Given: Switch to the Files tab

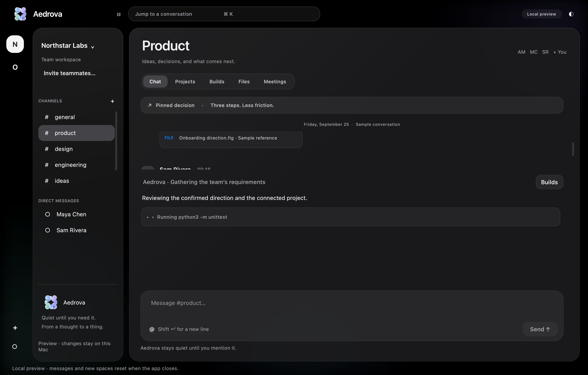Looking at the screenshot, I should [x=244, y=81].
